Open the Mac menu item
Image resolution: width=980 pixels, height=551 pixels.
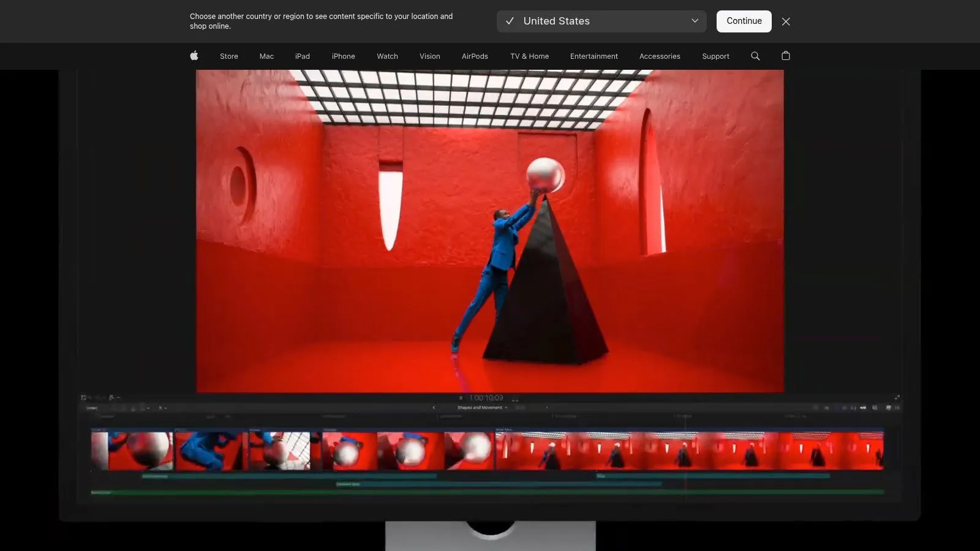[x=266, y=56]
